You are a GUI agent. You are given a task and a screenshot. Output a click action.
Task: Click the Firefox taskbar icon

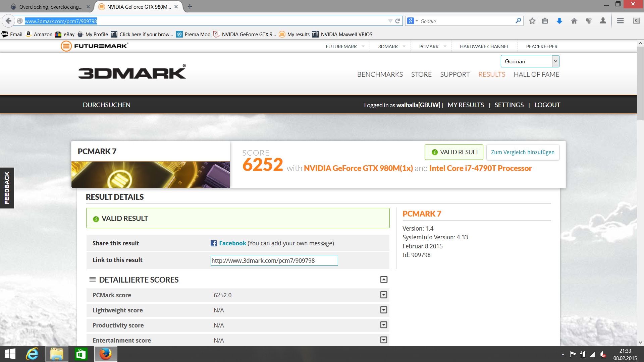pyautogui.click(x=106, y=354)
